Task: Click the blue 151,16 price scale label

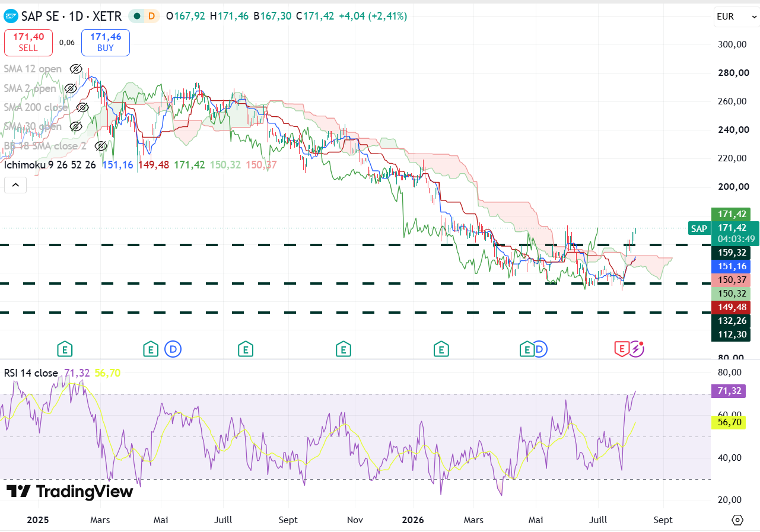Action: pyautogui.click(x=731, y=266)
